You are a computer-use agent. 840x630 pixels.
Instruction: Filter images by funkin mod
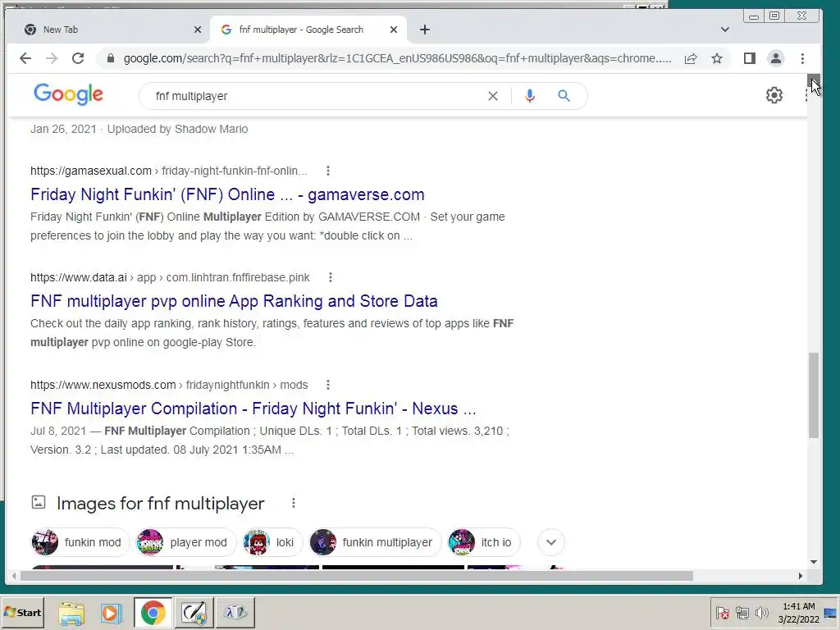click(x=80, y=542)
